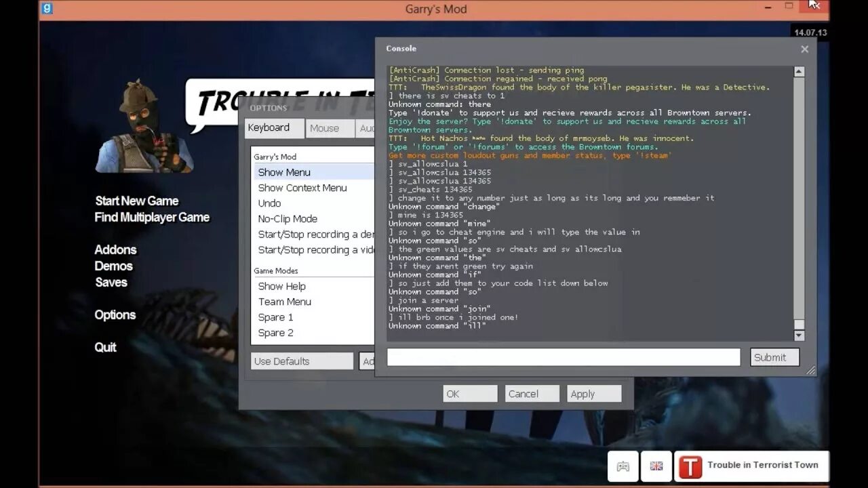868x488 pixels.
Task: Click the 'sv_allowcslua 1' console line
Action: (x=428, y=164)
